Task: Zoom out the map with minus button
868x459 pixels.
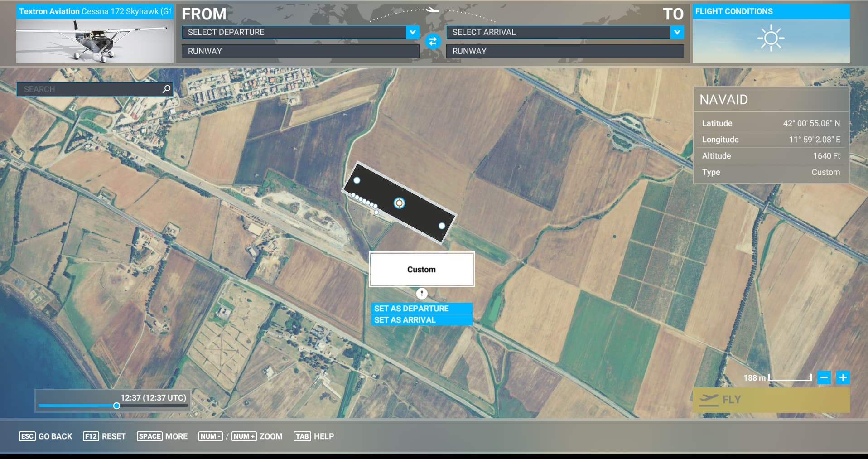Action: pos(824,377)
